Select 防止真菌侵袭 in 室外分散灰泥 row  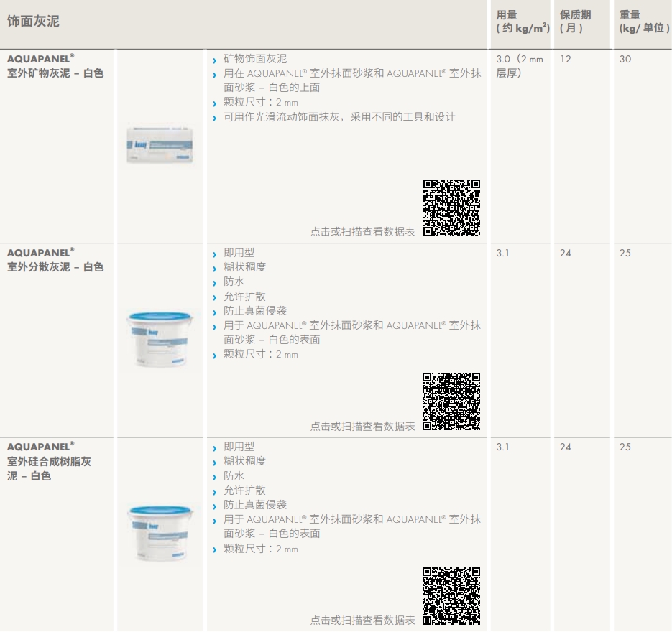click(x=255, y=311)
